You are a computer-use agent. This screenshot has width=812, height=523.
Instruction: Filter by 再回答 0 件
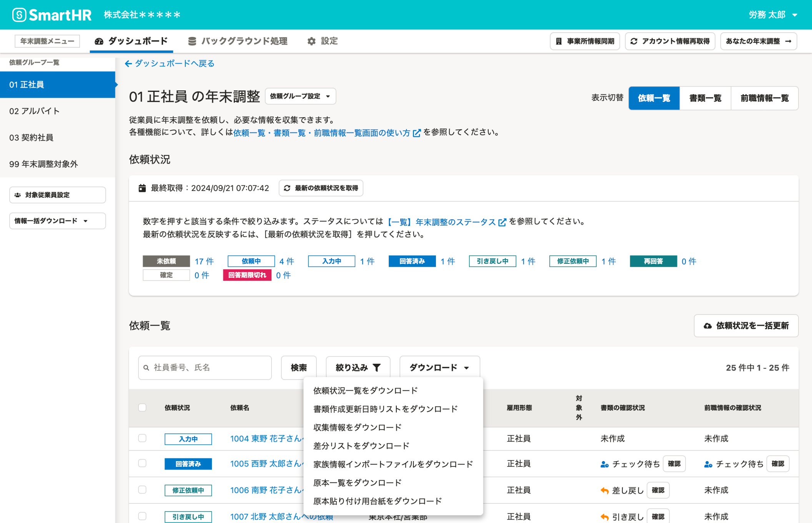tap(689, 261)
